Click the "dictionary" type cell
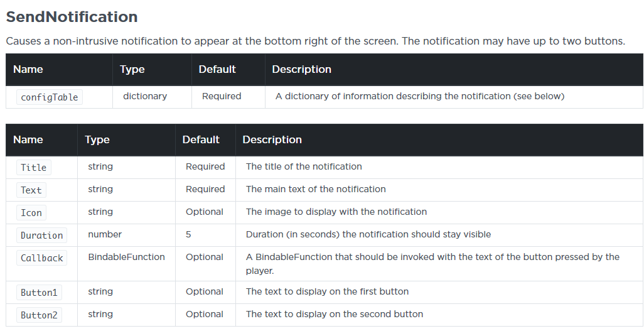 [145, 96]
